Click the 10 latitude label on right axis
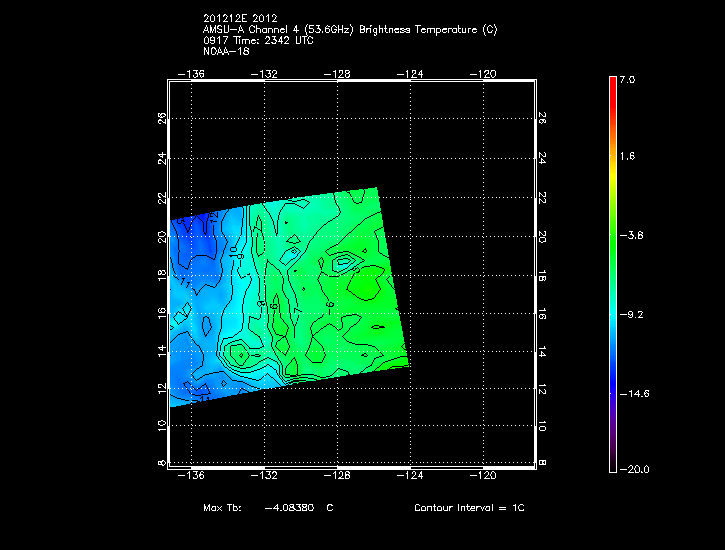Viewport: 725px width, 550px height. tap(542, 427)
